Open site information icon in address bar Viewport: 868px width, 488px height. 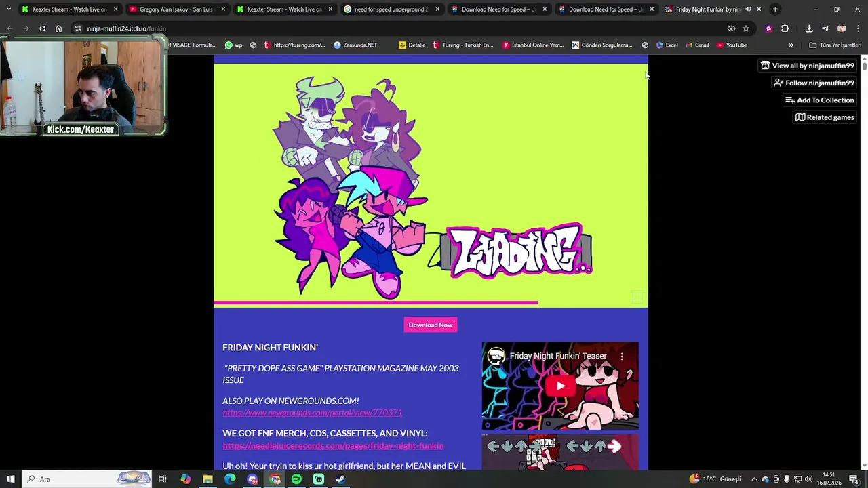click(x=78, y=28)
